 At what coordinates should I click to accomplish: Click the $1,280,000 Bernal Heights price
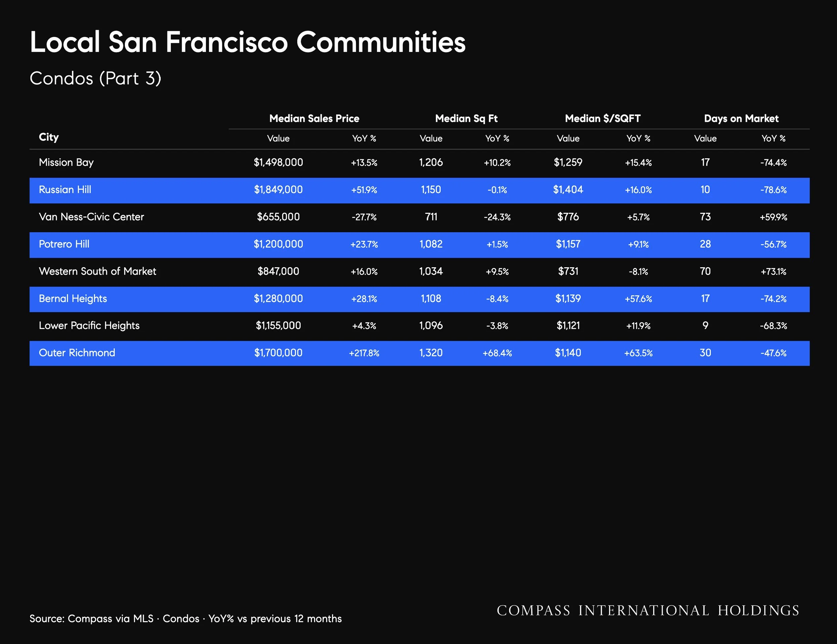(278, 299)
